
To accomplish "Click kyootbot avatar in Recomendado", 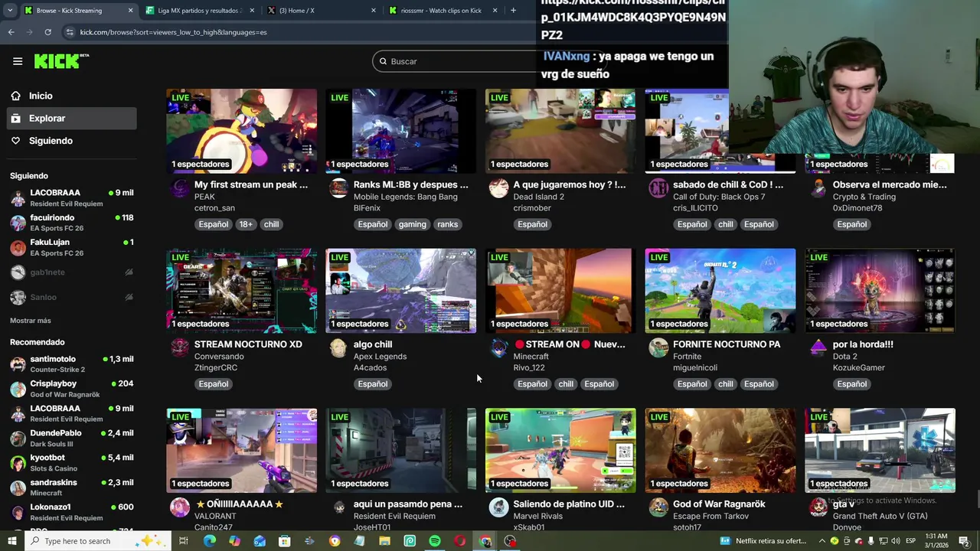I will (18, 463).
